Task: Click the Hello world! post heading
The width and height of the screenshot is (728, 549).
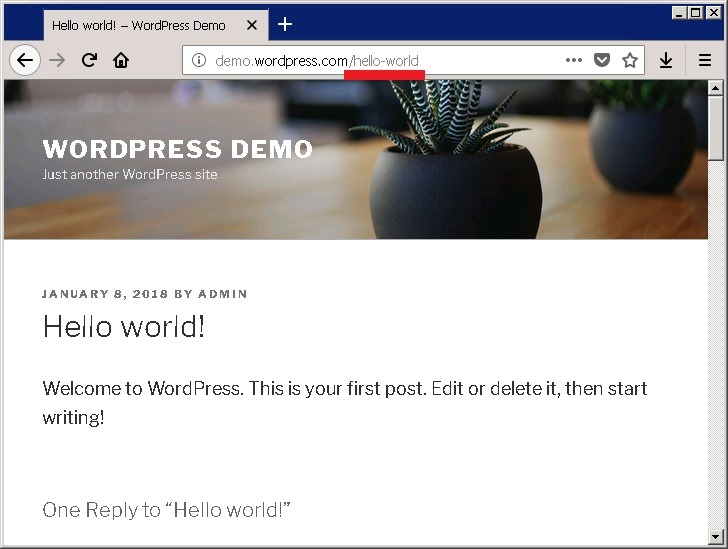Action: click(124, 327)
